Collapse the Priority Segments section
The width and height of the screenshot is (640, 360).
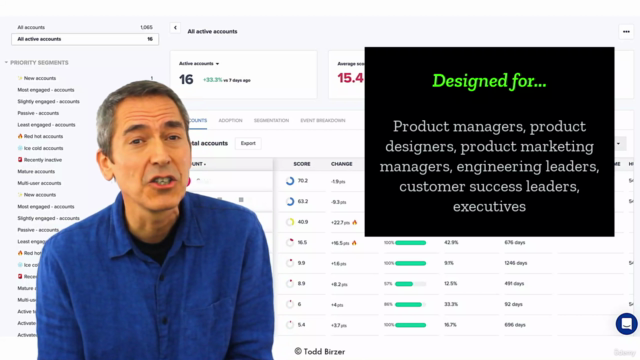pyautogui.click(x=6, y=62)
